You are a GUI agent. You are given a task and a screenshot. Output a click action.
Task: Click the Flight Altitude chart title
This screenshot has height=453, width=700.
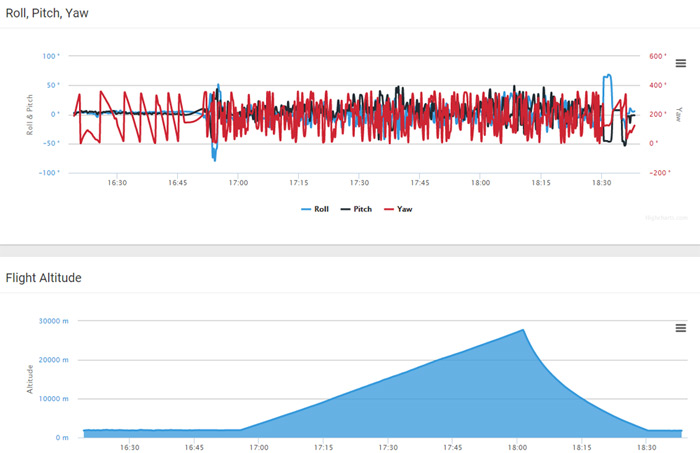click(43, 278)
